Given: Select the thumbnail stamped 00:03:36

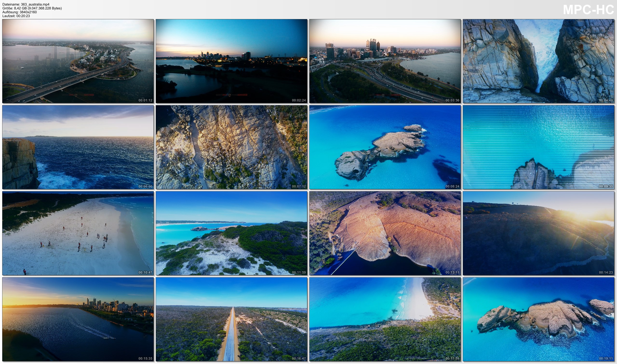Looking at the screenshot, I should tap(385, 61).
